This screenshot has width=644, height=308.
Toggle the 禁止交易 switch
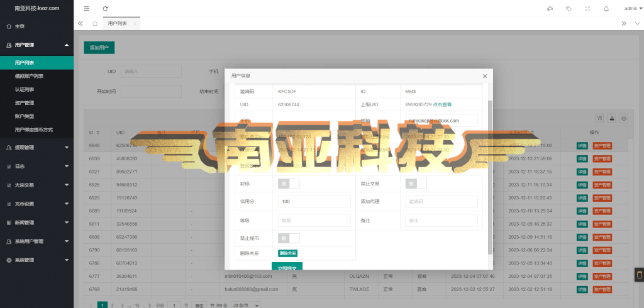pos(416,184)
